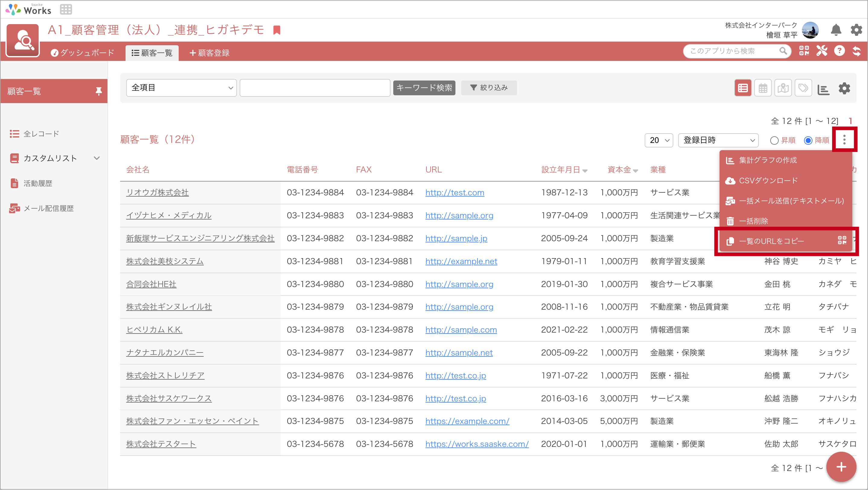Switch to tag view icon

803,88
